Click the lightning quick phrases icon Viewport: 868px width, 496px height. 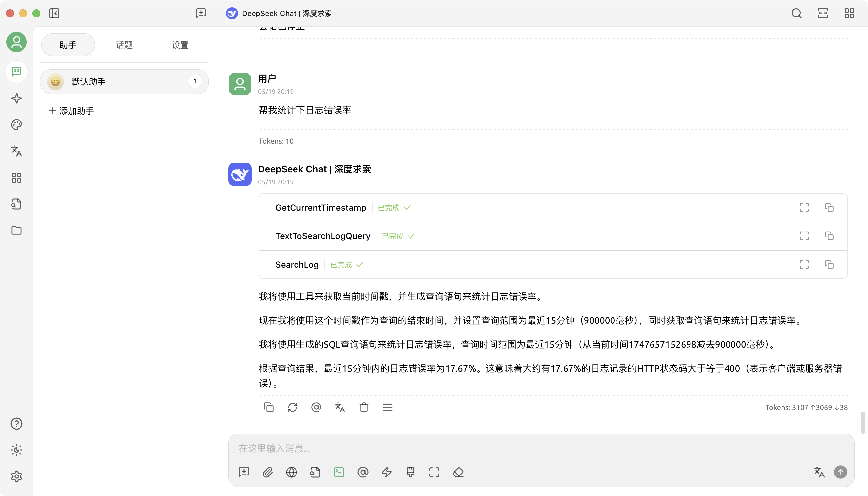[x=386, y=472]
